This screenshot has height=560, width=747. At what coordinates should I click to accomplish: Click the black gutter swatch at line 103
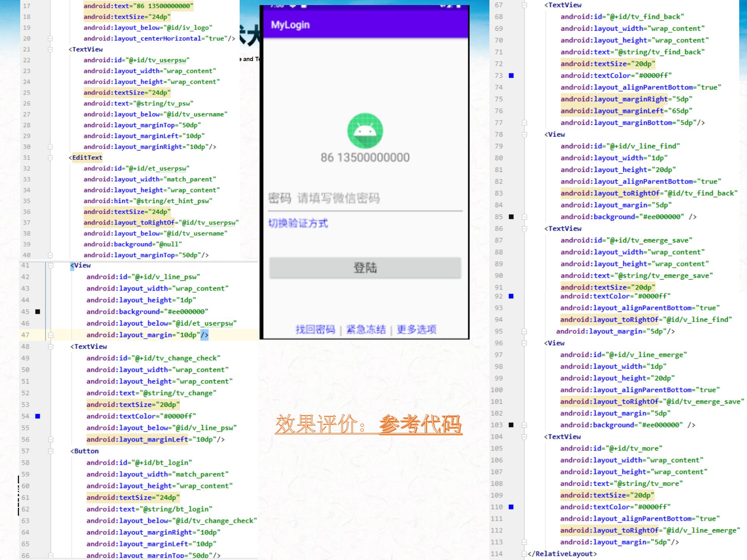(x=511, y=425)
